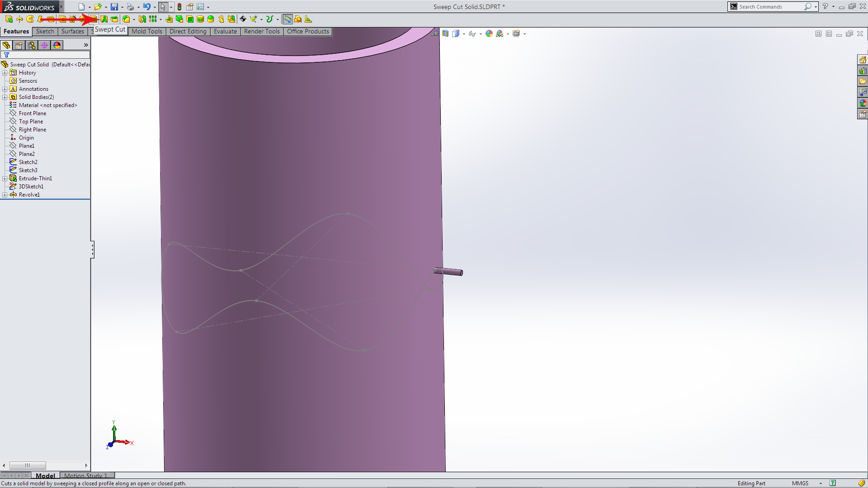This screenshot has width=868, height=488.
Task: Click the Rebuild traffic light icon
Action: (179, 7)
